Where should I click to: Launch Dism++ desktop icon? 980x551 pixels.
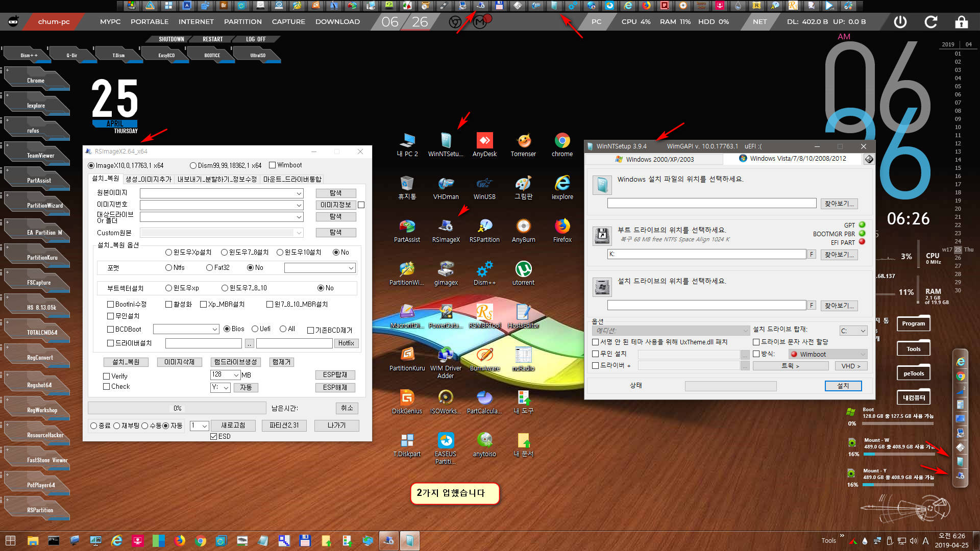[x=484, y=273]
